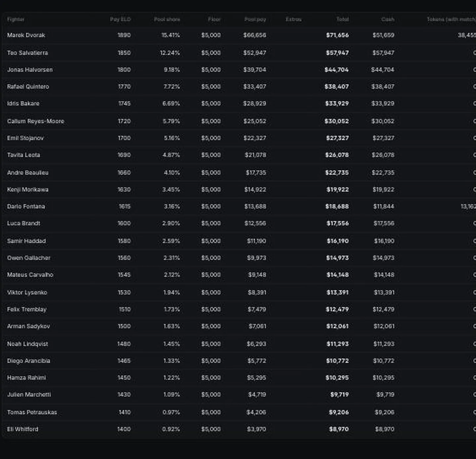476x459 pixels.
Task: Click Diego Arancibia's pool pay "$5,772"
Action: pyautogui.click(x=257, y=361)
